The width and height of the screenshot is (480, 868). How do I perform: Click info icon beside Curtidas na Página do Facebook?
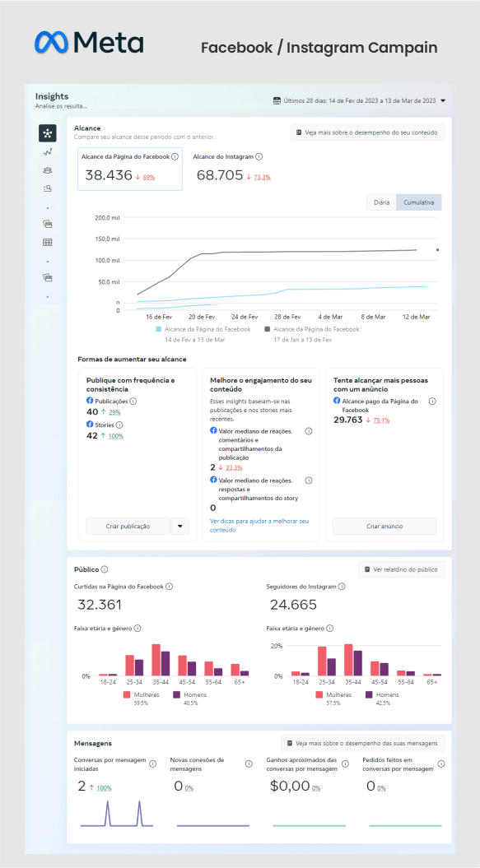tap(169, 587)
